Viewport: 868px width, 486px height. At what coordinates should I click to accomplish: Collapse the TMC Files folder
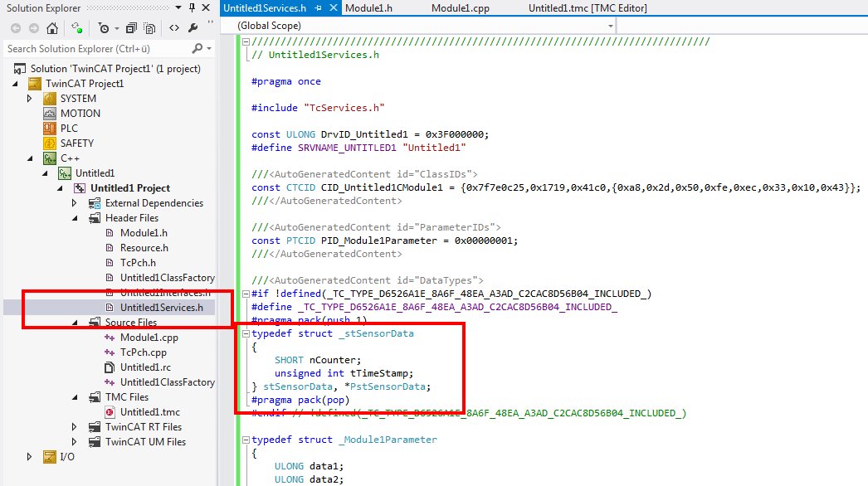click(74, 397)
